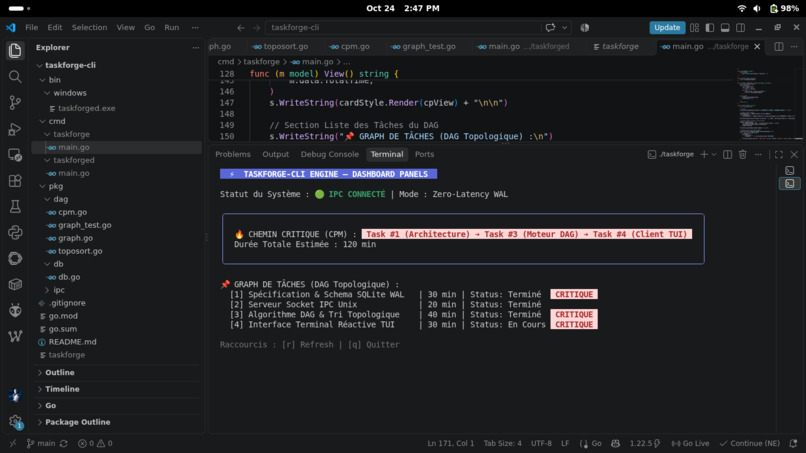Open the Selection menu
This screenshot has width=806, height=453.
point(89,28)
